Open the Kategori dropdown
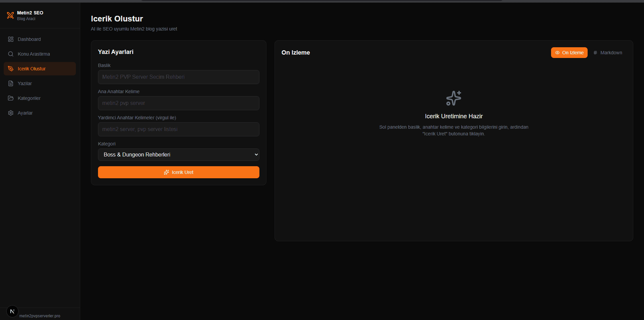 click(178, 154)
